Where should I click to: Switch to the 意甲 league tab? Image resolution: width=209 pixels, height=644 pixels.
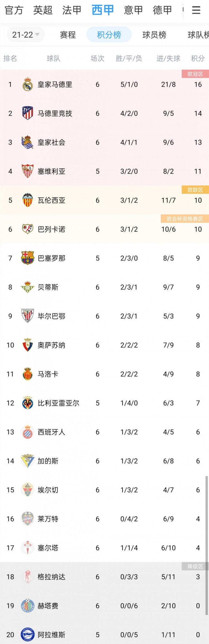(133, 10)
